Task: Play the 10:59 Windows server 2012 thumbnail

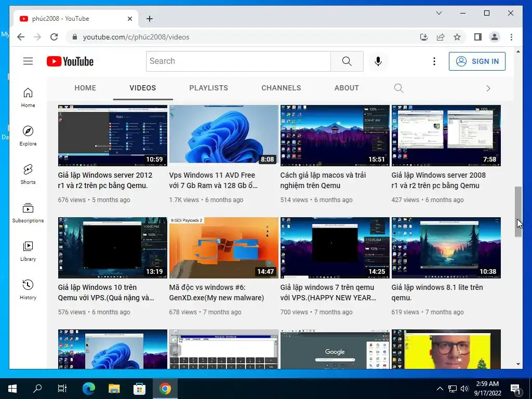Action: pyautogui.click(x=113, y=136)
